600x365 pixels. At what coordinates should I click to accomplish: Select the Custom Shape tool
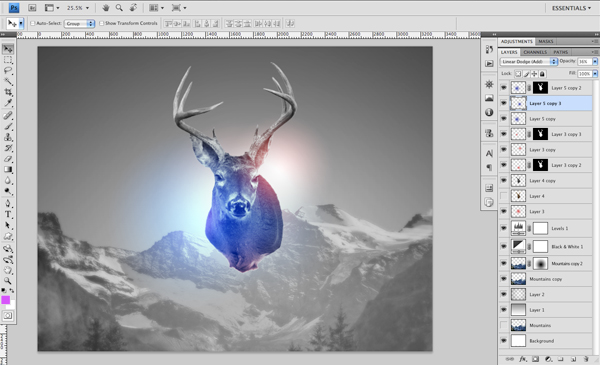click(x=8, y=236)
